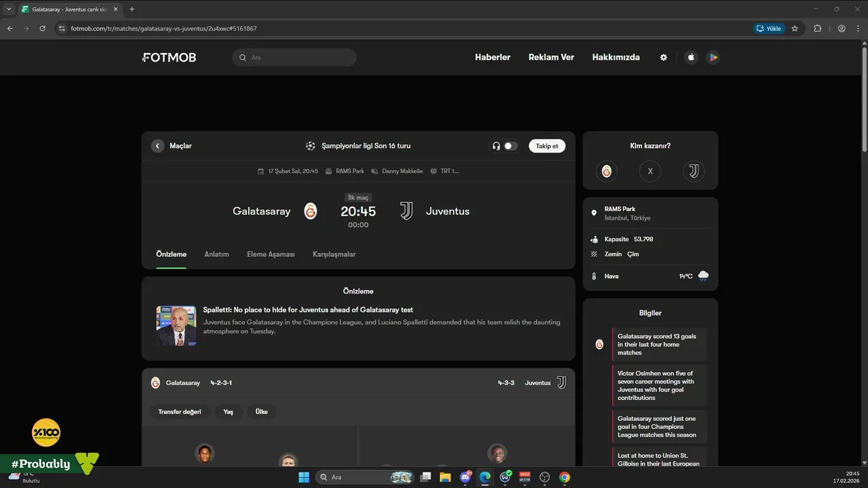
Task: Open Google Chrome from the taskbar
Action: click(x=564, y=477)
